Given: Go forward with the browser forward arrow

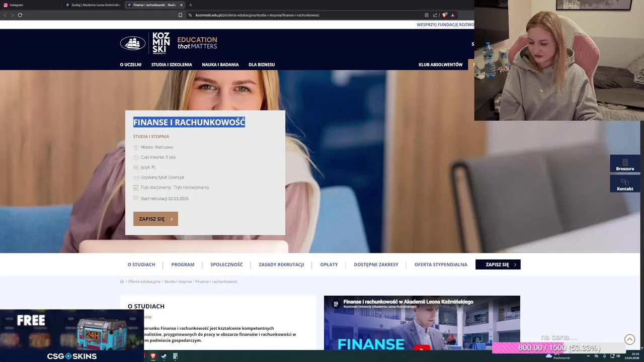Looking at the screenshot, I should pyautogui.click(x=13, y=15).
